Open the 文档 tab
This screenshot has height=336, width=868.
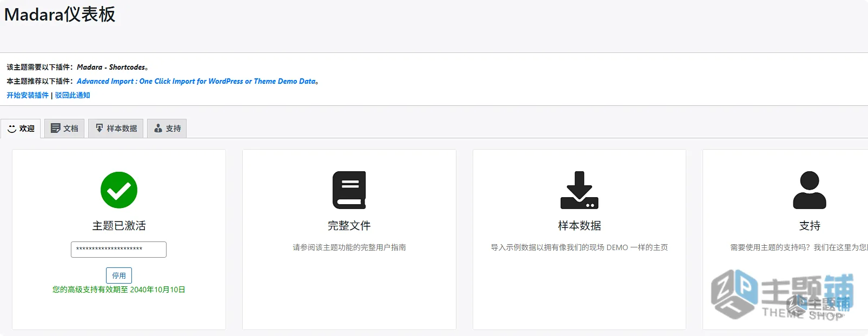[x=64, y=129]
